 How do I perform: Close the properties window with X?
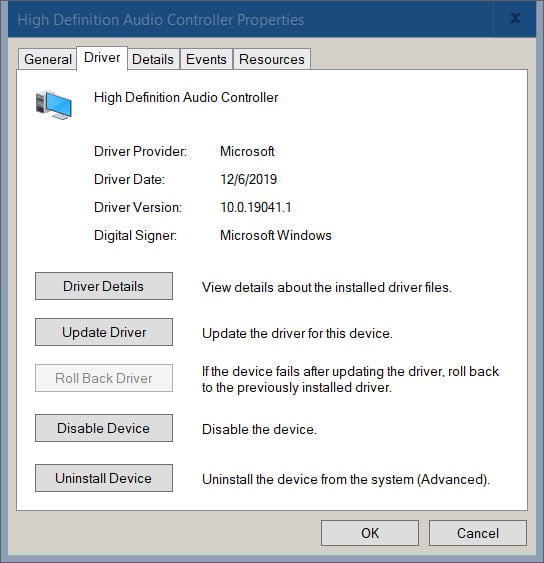pos(515,18)
